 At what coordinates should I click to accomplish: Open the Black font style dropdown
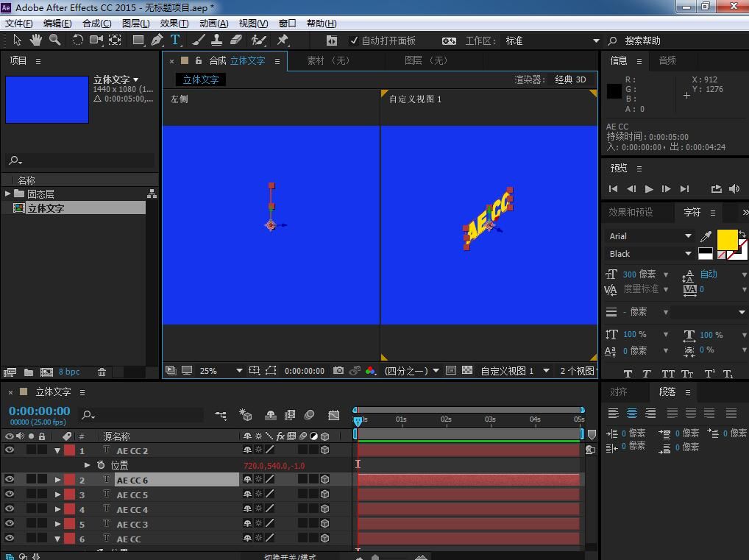coord(649,254)
